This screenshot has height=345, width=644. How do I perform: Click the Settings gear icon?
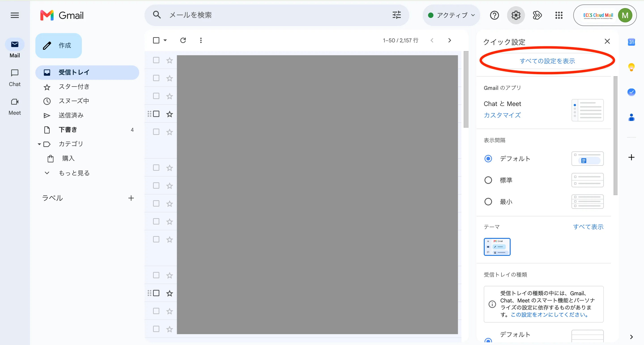[x=516, y=15]
